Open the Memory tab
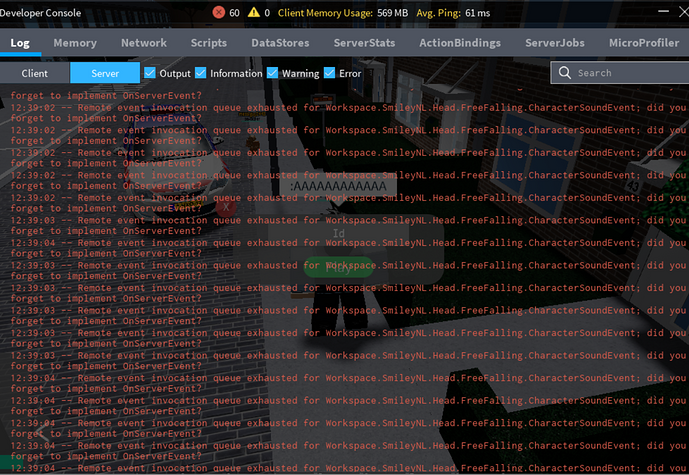This screenshot has height=475, width=689. [x=75, y=43]
